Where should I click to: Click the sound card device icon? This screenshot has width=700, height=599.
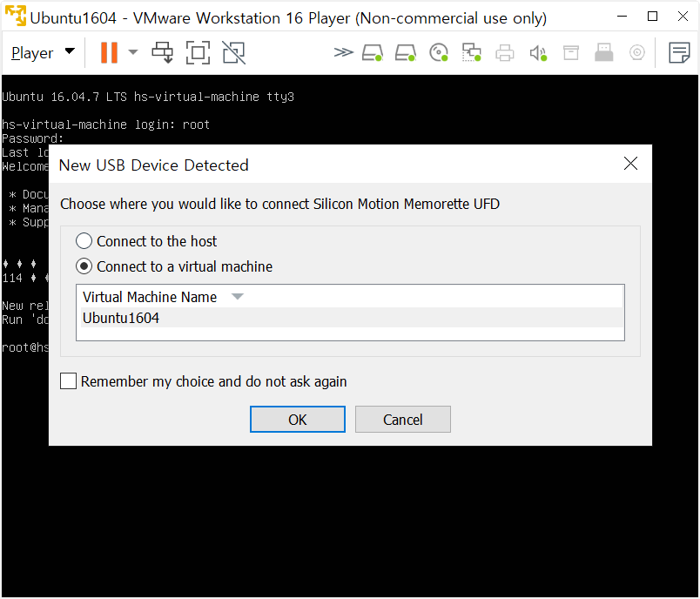538,53
